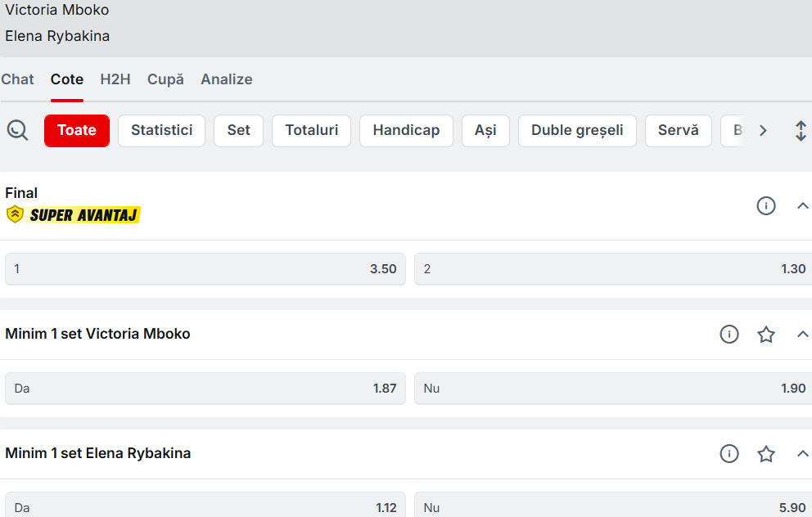Open info icon for Final market
The image size is (812, 517).
pos(765,206)
